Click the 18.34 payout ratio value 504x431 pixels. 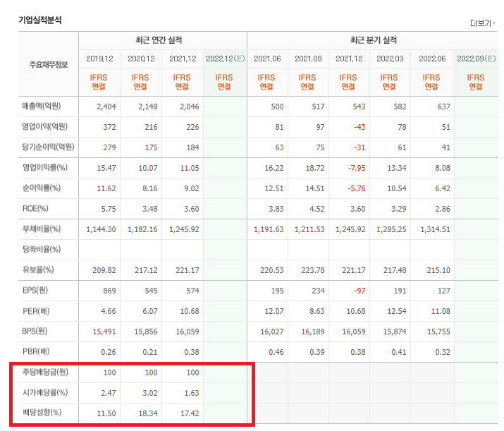click(148, 413)
